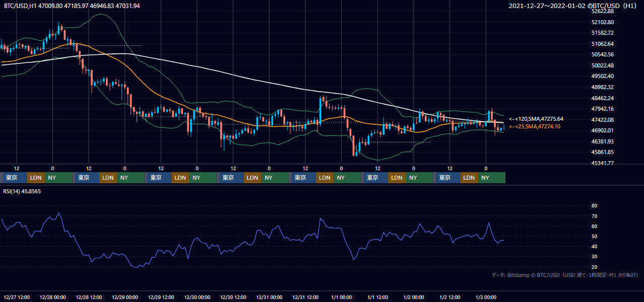Screen dimensions: 644x302
Task: Click the orange 25 SMA 47274.10 label
Action: [536, 127]
